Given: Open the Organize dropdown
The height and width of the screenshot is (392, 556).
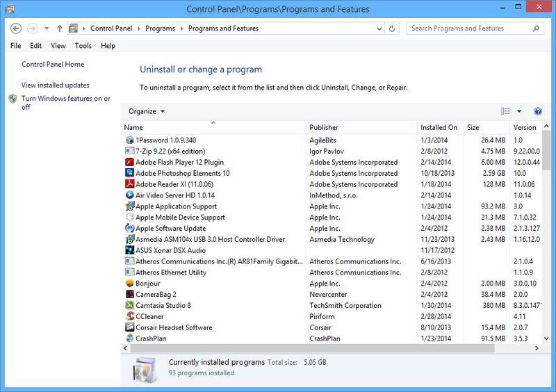Looking at the screenshot, I should pyautogui.click(x=147, y=111).
